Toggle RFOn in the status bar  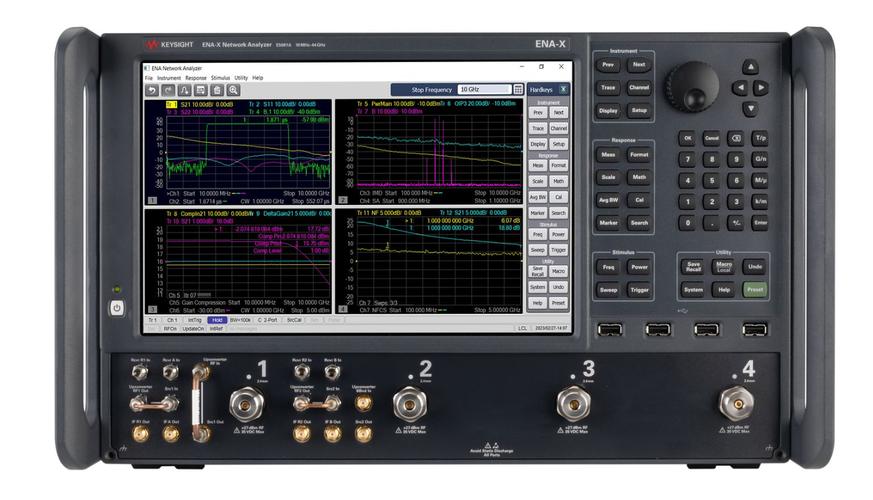[170, 329]
